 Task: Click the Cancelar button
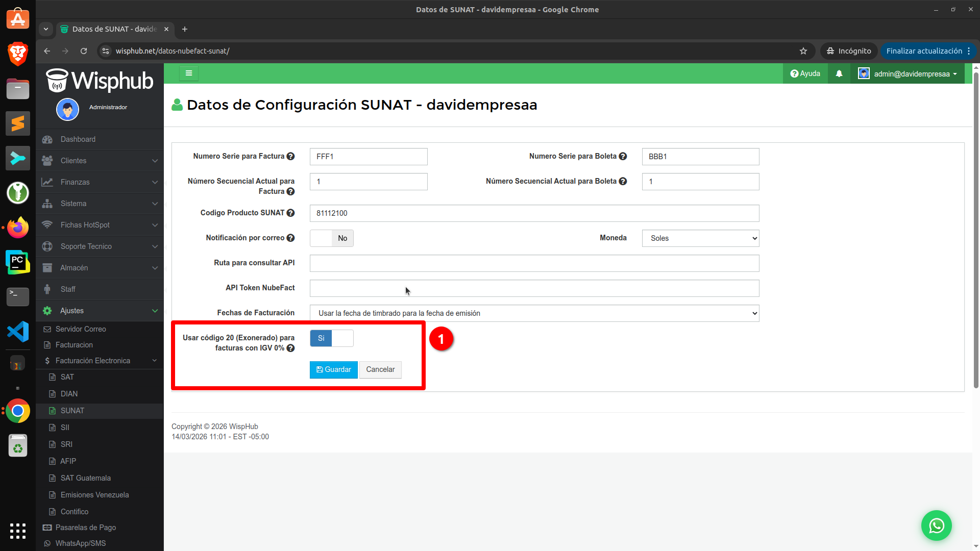[380, 370]
